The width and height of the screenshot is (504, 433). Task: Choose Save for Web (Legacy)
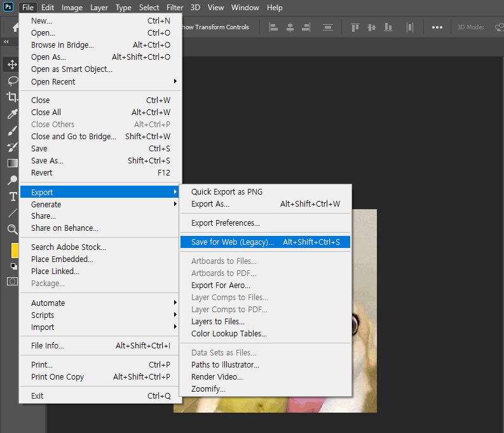pyautogui.click(x=265, y=242)
